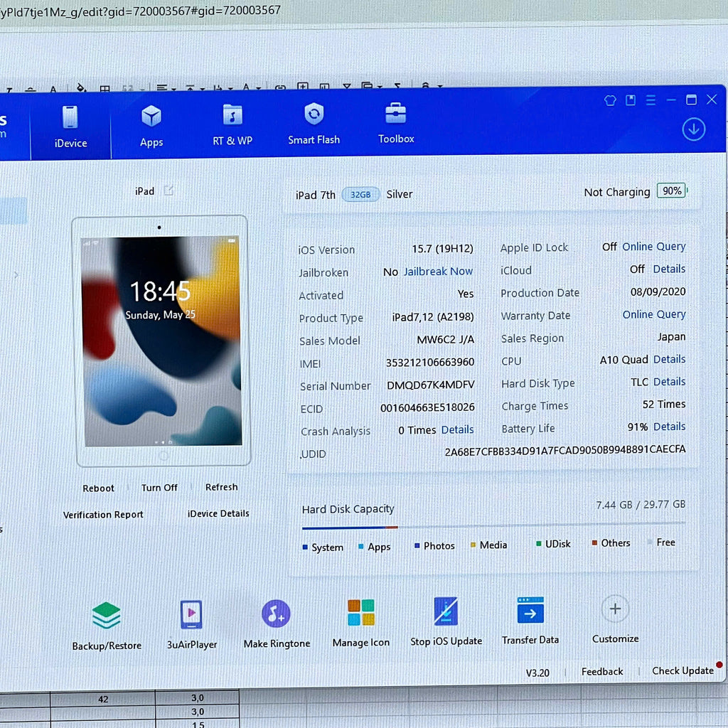Open the Make Ringtone tool
Viewport: 728px width, 728px height.
[276, 614]
